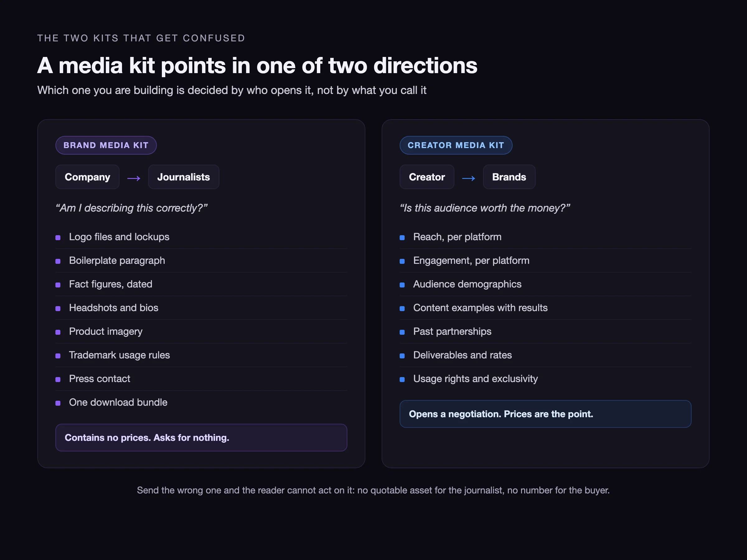The height and width of the screenshot is (560, 747).
Task: Click the One download bundle list item
Action: tap(201, 402)
